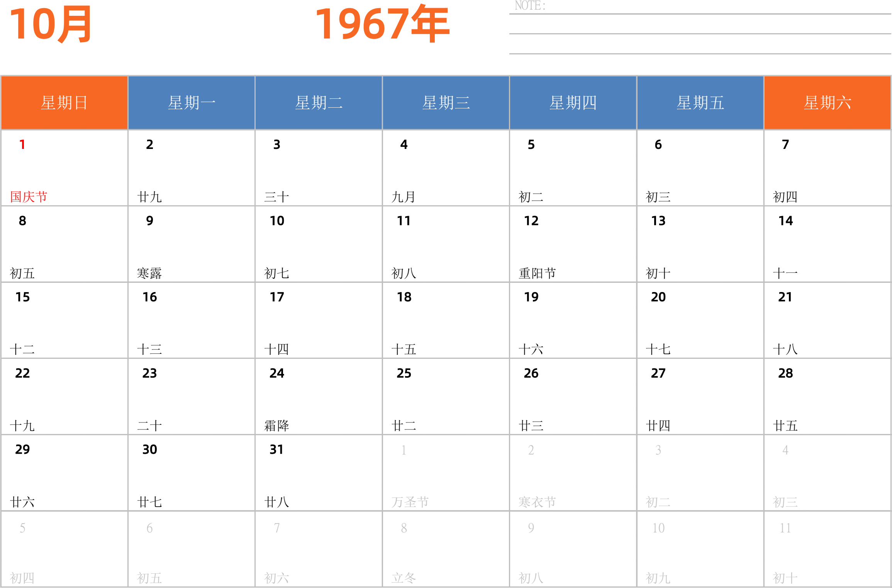Select date 10 cell

pyautogui.click(x=319, y=244)
